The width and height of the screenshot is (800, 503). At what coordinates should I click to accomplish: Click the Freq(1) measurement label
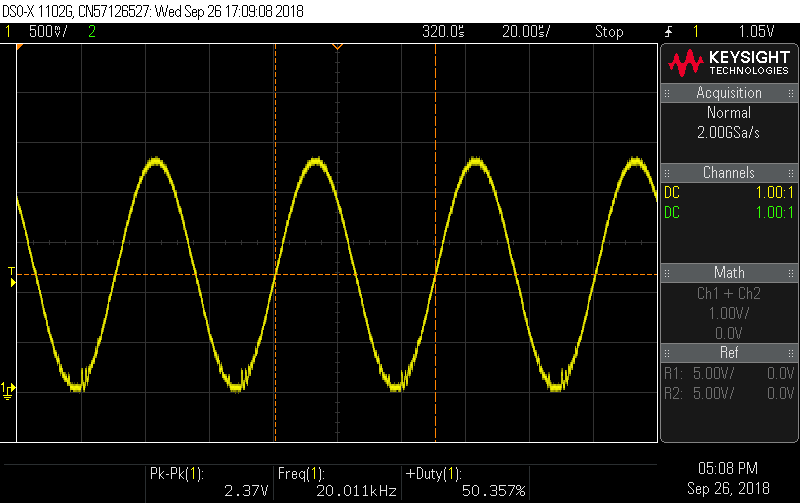(x=301, y=474)
